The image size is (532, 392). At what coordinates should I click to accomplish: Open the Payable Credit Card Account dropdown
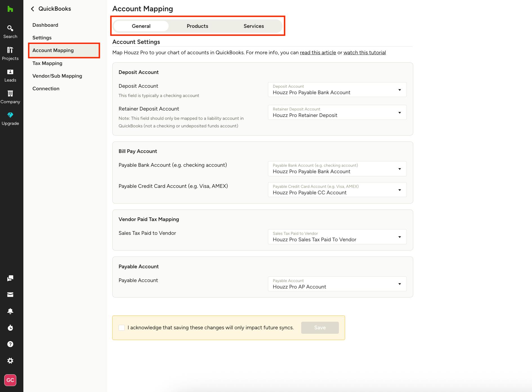pyautogui.click(x=337, y=190)
